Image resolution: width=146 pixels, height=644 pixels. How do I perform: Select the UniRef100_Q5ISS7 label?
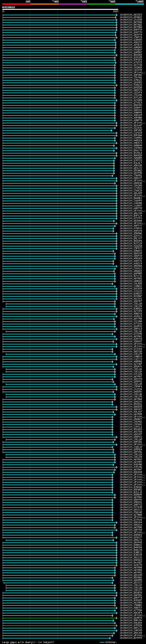coord(131,583)
